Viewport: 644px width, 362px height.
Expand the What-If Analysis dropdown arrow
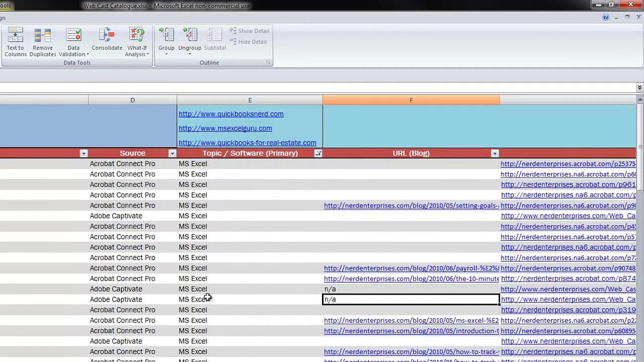click(x=148, y=55)
